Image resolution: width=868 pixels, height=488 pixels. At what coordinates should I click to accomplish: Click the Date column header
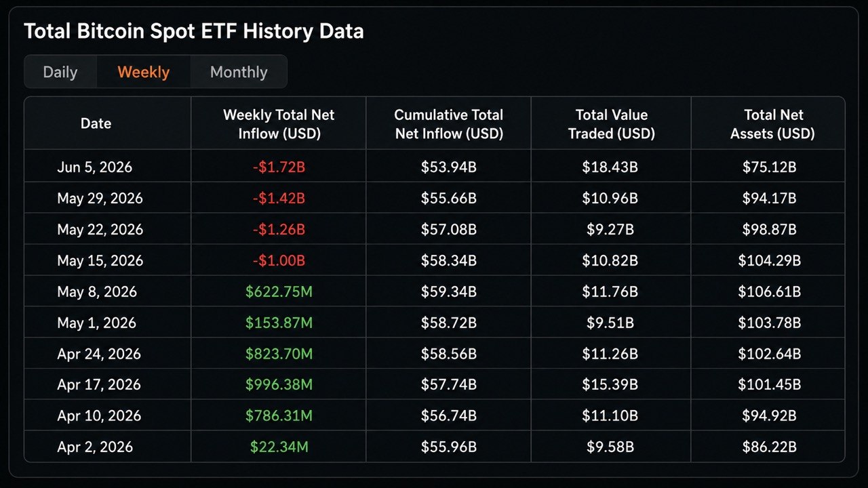coord(96,123)
